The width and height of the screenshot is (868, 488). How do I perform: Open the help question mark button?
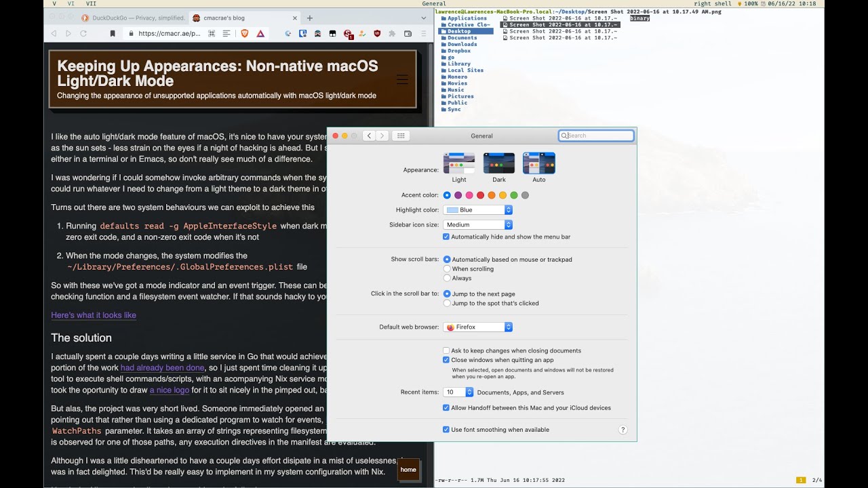click(623, 430)
